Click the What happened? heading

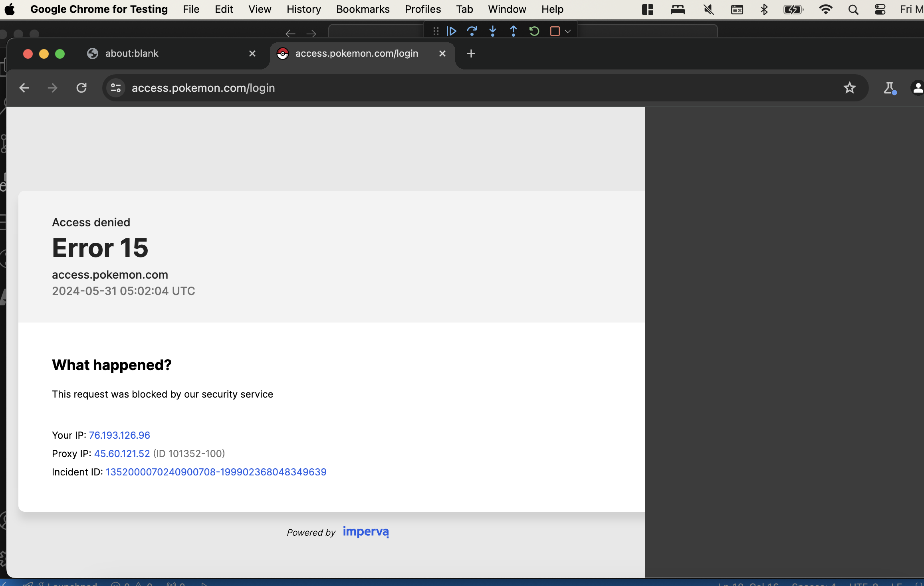(x=112, y=365)
